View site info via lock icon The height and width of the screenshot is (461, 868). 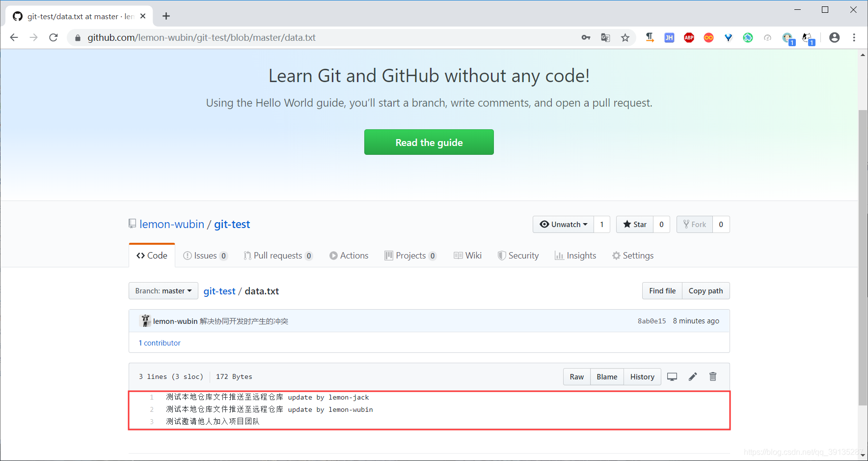point(78,37)
